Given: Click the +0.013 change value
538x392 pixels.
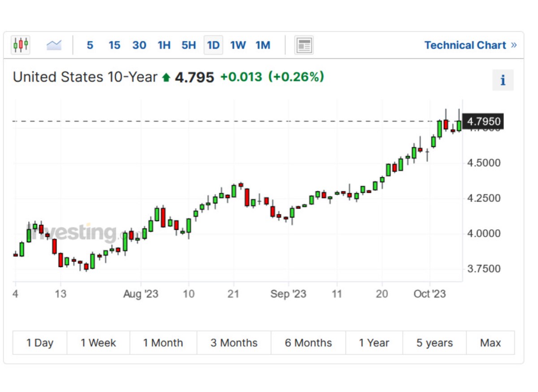Looking at the screenshot, I should click(241, 77).
